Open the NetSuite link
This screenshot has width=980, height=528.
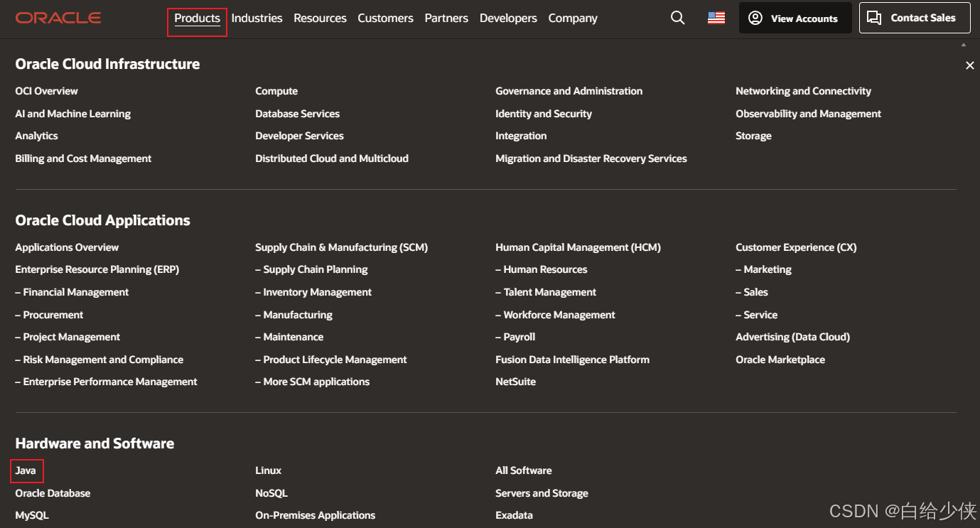[x=515, y=382]
